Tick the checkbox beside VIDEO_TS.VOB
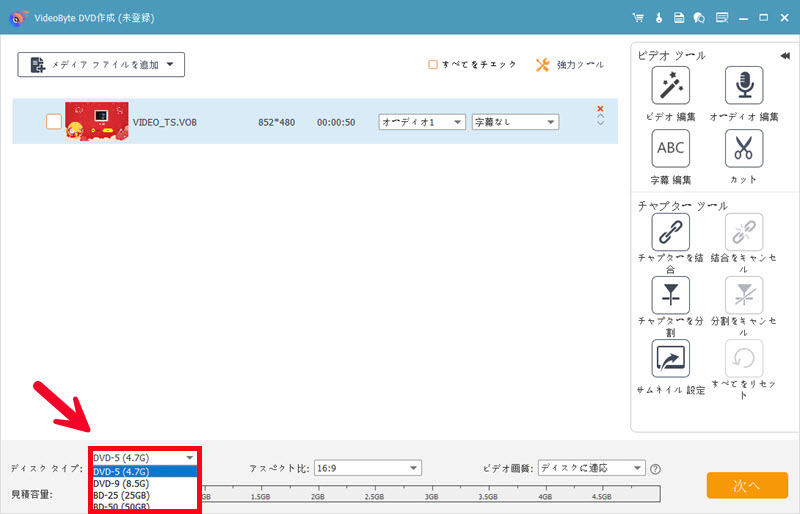800x514 pixels. pyautogui.click(x=54, y=121)
